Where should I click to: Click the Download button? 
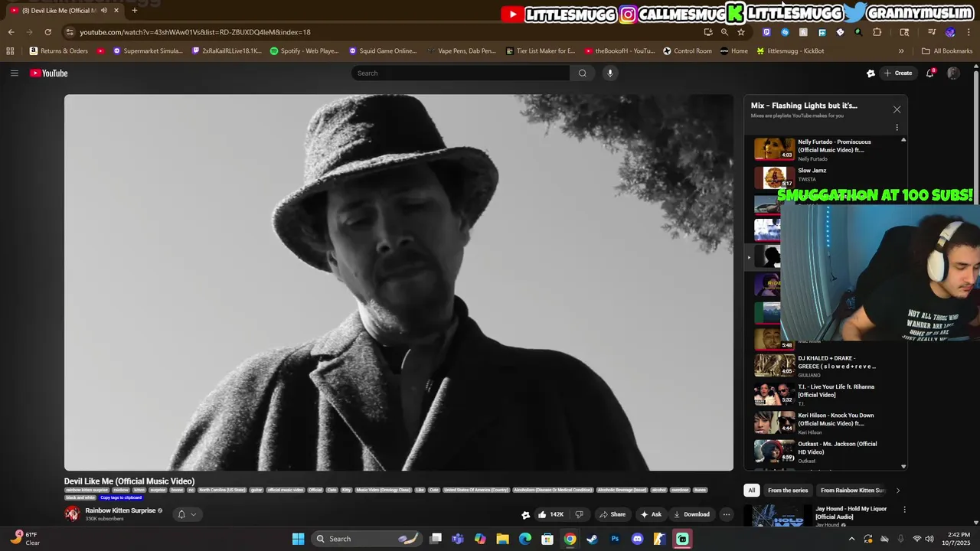[x=691, y=514]
